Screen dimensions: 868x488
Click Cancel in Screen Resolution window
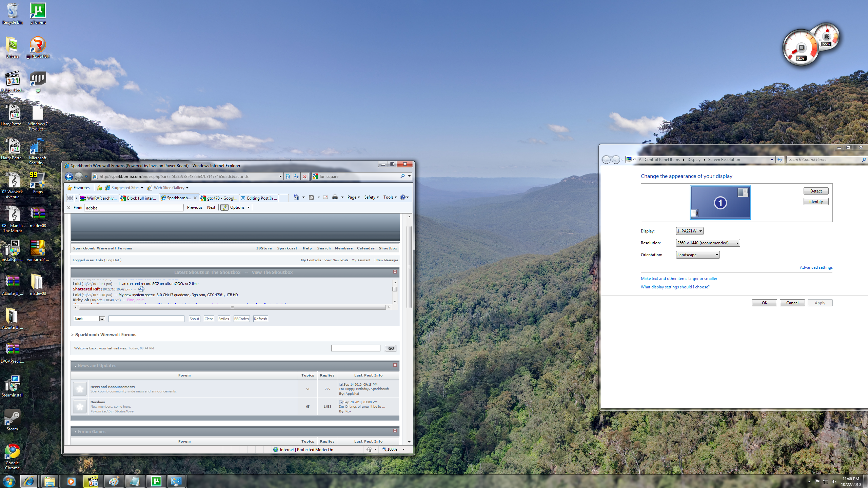[x=792, y=303]
